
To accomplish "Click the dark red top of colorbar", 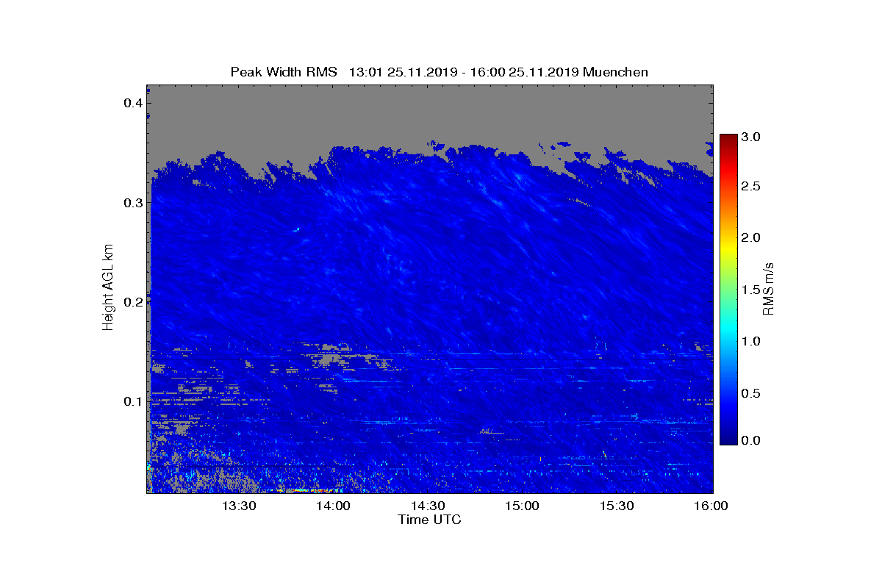I will pyautogui.click(x=728, y=139).
